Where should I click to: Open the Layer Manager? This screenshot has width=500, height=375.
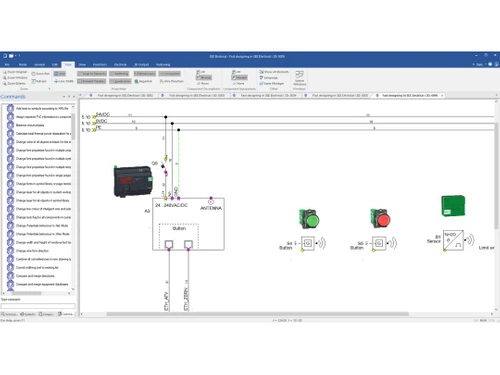coord(272,83)
